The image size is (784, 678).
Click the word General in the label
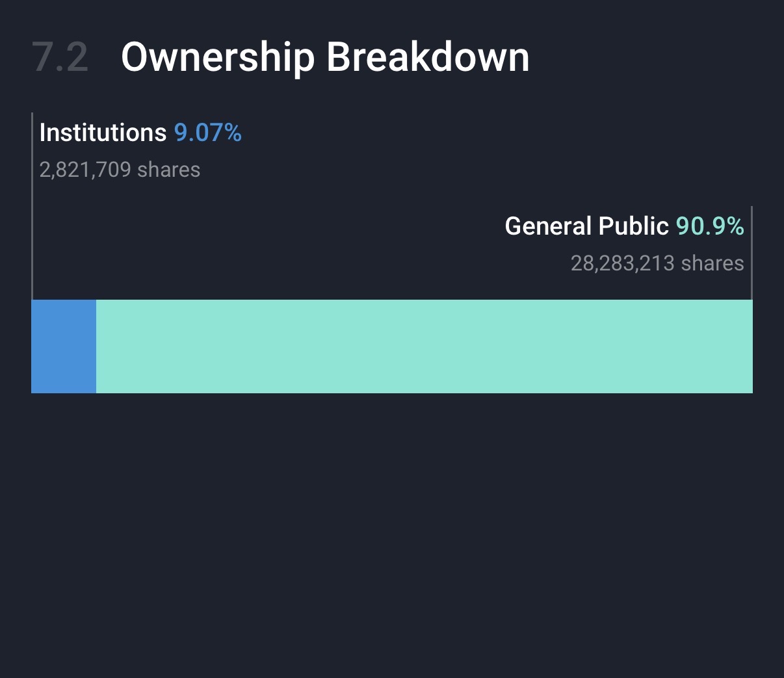(x=548, y=226)
